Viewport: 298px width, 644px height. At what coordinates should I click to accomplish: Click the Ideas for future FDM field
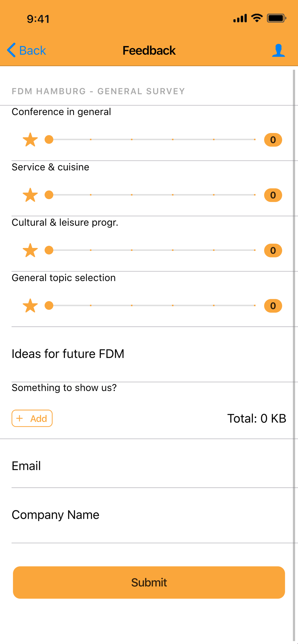point(149,354)
